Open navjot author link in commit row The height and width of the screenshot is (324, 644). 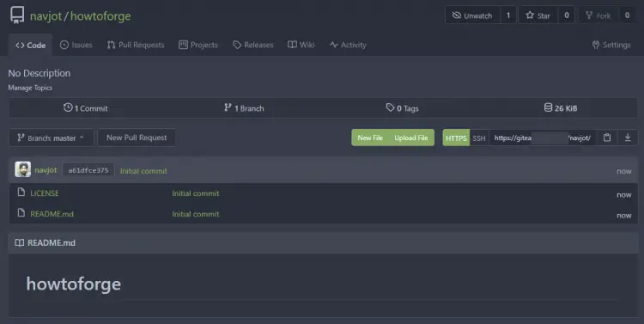(46, 170)
